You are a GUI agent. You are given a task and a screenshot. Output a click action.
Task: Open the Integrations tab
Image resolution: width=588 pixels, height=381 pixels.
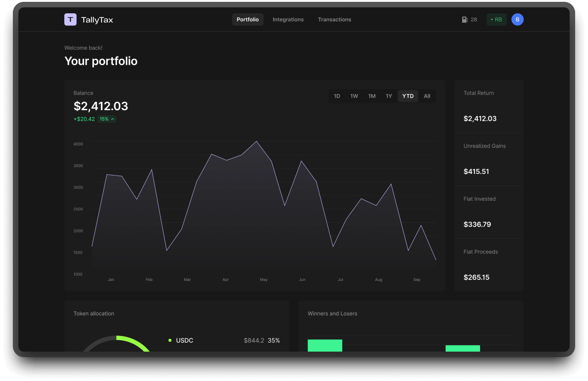click(x=288, y=20)
